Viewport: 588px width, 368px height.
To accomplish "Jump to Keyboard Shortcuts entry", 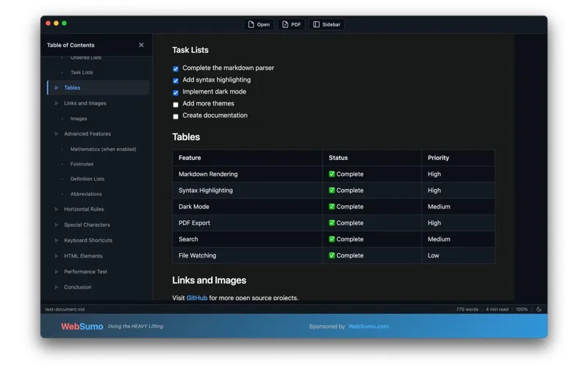I will (x=88, y=241).
